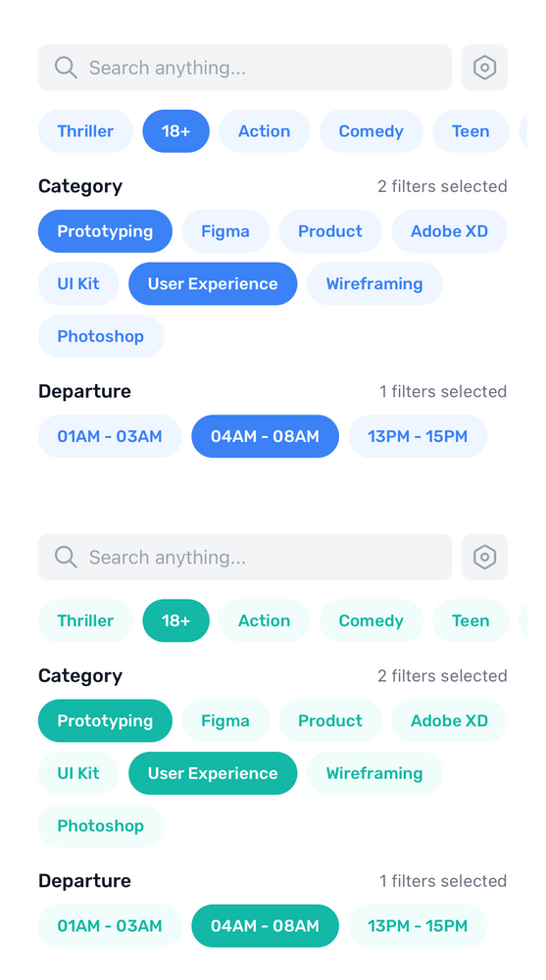Focus the top Search anything field
The width and height of the screenshot is (546, 980).
coord(245,68)
